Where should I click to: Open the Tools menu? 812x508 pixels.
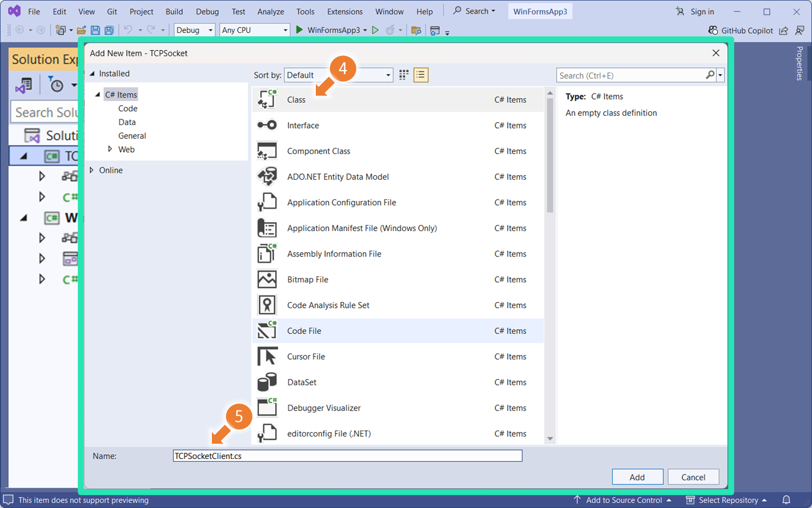(305, 11)
